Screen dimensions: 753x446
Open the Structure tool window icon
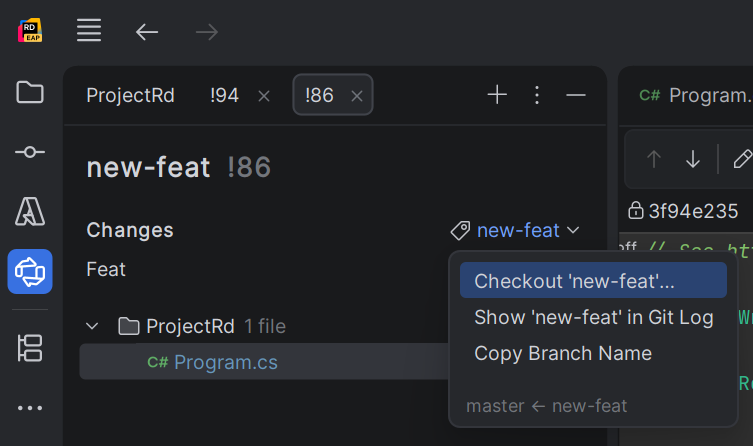pos(30,348)
